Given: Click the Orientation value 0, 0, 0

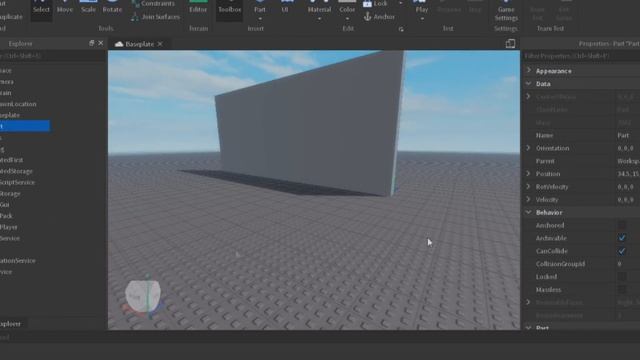Looking at the screenshot, I should pos(626,148).
